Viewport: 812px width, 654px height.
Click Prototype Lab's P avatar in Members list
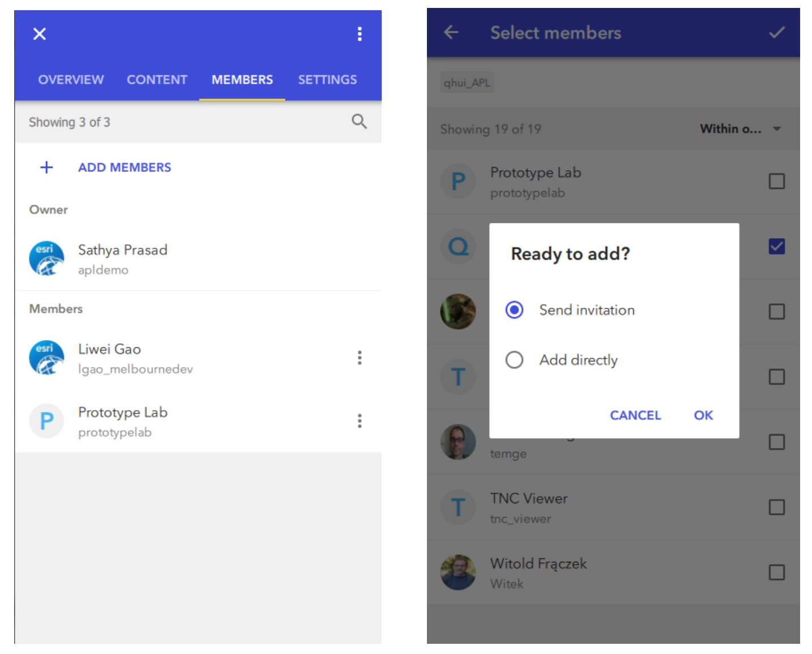[46, 421]
